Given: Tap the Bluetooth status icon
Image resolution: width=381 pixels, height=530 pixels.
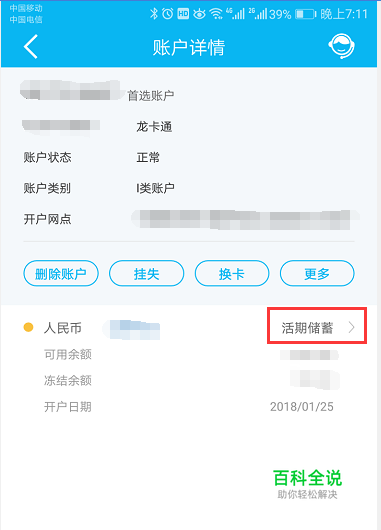Looking at the screenshot, I should coord(154,14).
